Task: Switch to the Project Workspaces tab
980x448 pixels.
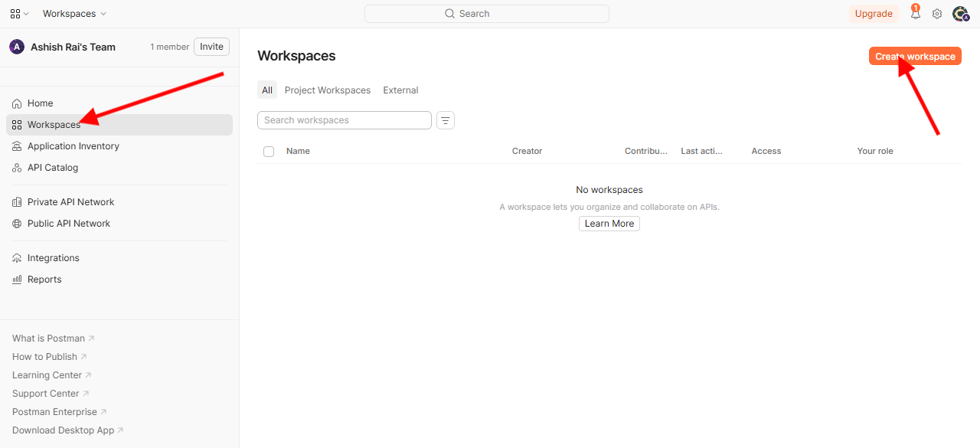Action: (328, 90)
